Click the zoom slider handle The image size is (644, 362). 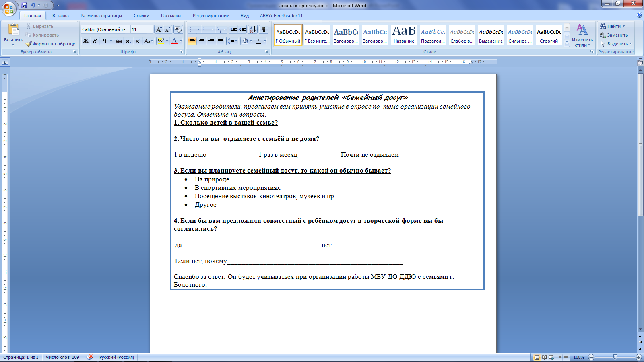[615, 357]
